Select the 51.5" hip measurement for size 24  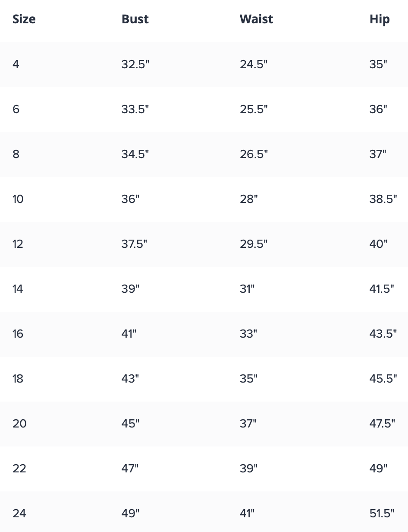382,513
